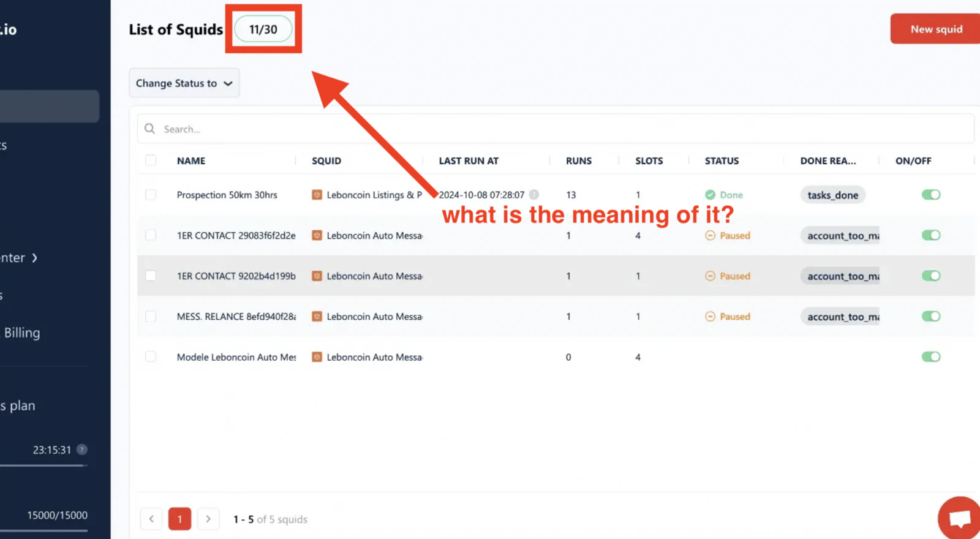
Task: Click help icon next to last run date
Action: click(x=534, y=195)
